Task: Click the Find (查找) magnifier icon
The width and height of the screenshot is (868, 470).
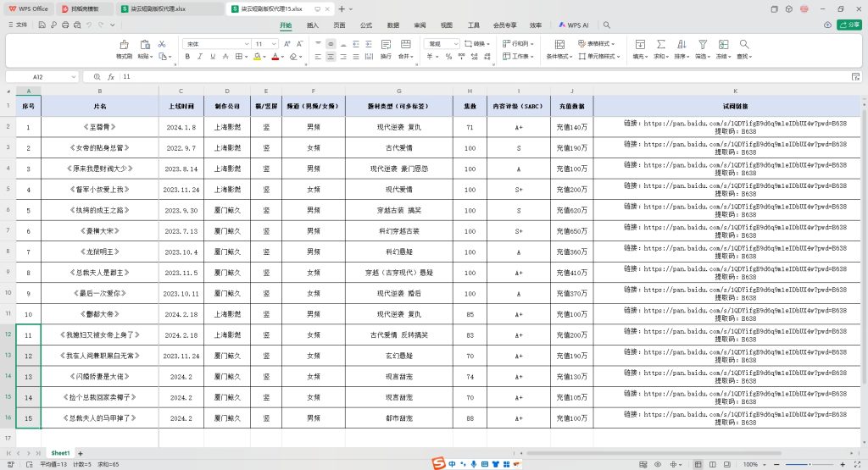Action: pos(744,45)
